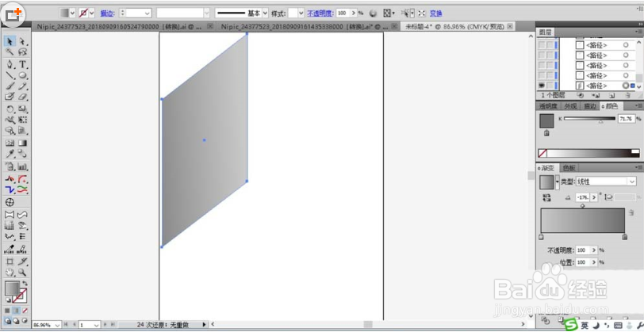Screen dimensions: 644x332
Task: Select the Column Graph tool
Action: pyautogui.click(x=22, y=166)
